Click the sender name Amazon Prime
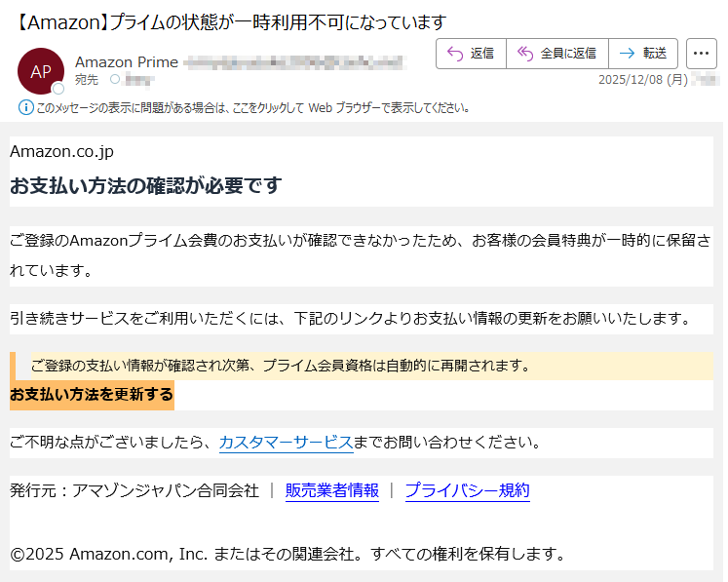 click(127, 62)
